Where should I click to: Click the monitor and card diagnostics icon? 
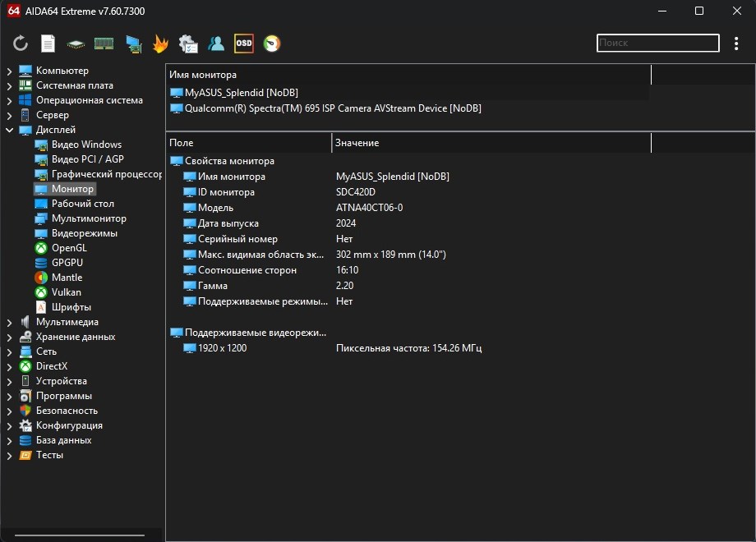point(132,44)
